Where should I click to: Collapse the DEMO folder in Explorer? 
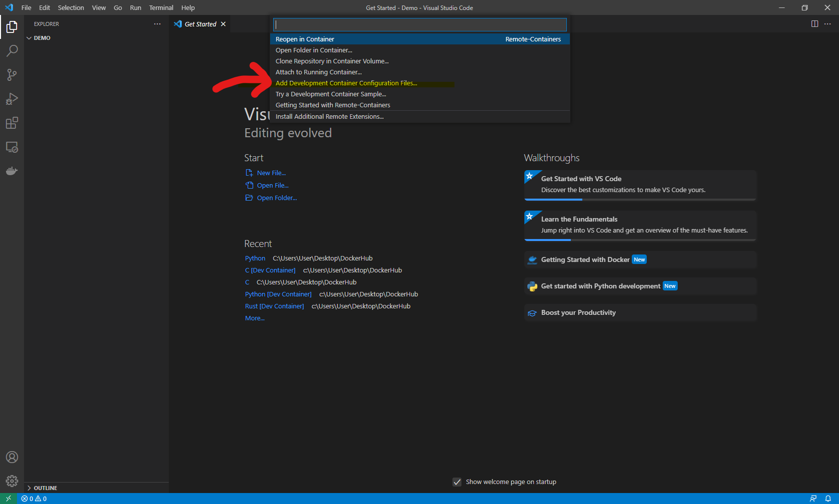point(29,37)
